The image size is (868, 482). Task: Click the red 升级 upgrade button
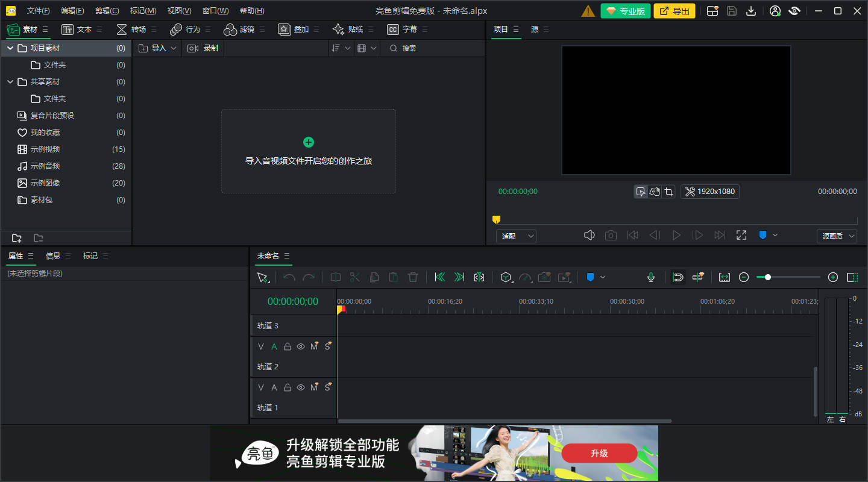[x=599, y=453]
